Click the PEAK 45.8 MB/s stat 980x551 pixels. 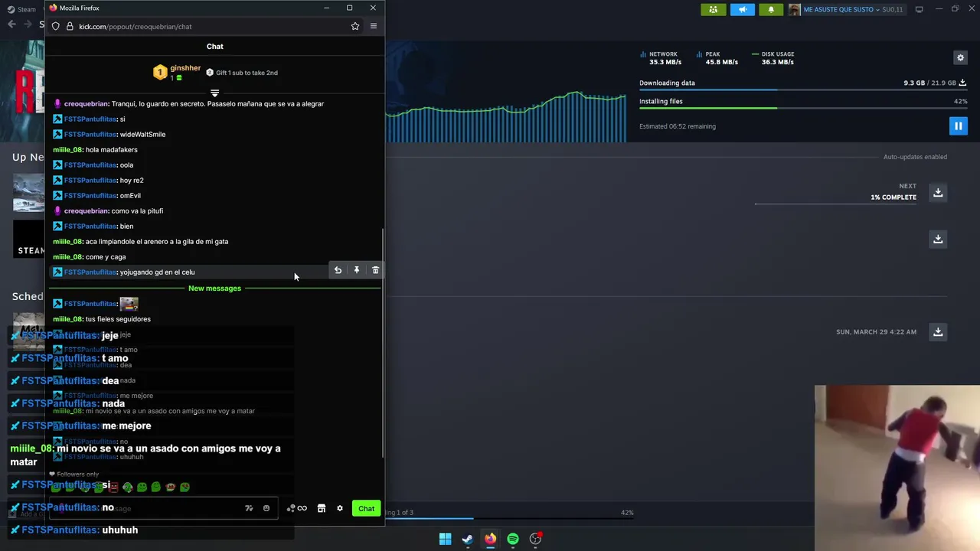pyautogui.click(x=717, y=58)
